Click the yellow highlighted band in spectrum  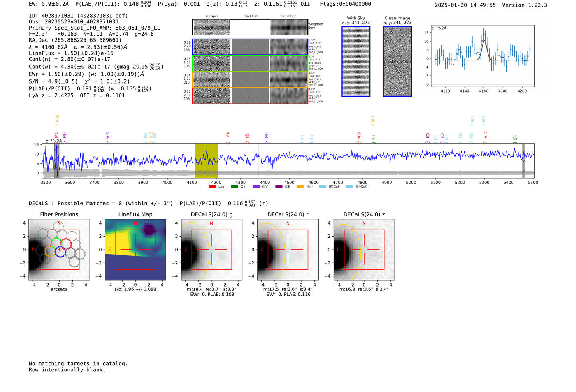[207, 160]
